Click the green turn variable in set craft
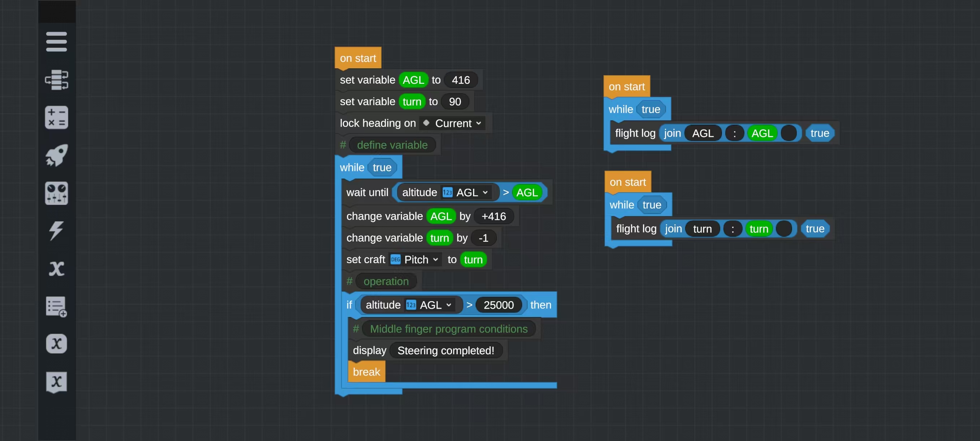Viewport: 980px width, 441px height. tap(473, 260)
